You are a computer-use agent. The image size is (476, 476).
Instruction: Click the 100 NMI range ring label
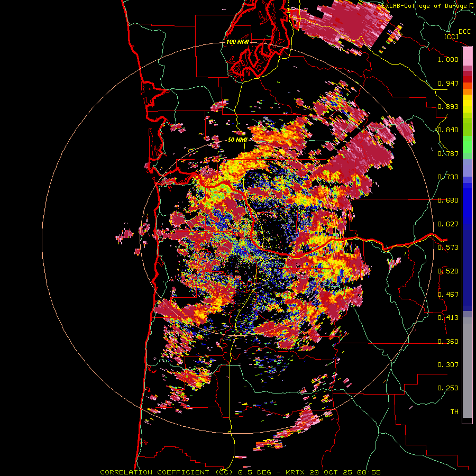click(237, 42)
